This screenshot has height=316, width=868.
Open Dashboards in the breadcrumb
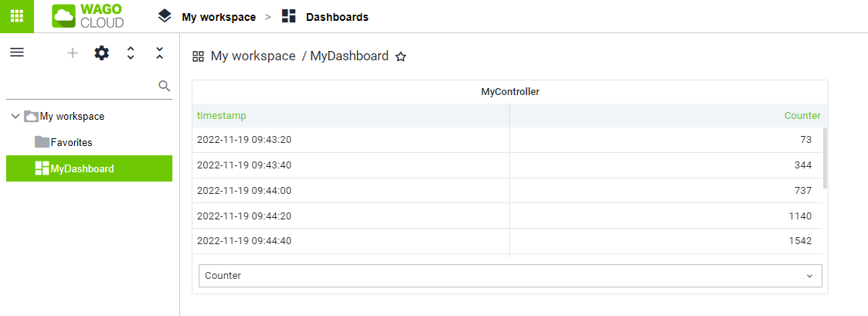pyautogui.click(x=337, y=17)
